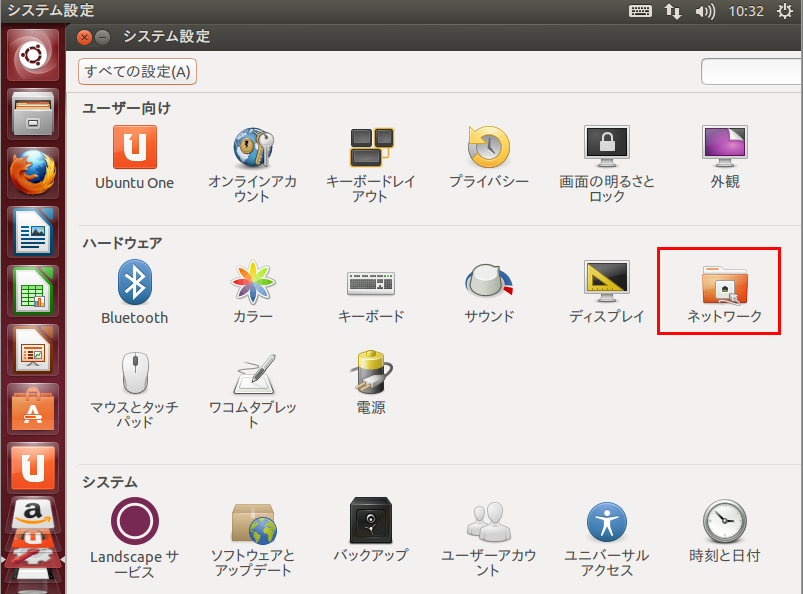Open ユーザーアカウント settings
803x594 pixels.
coord(489,538)
